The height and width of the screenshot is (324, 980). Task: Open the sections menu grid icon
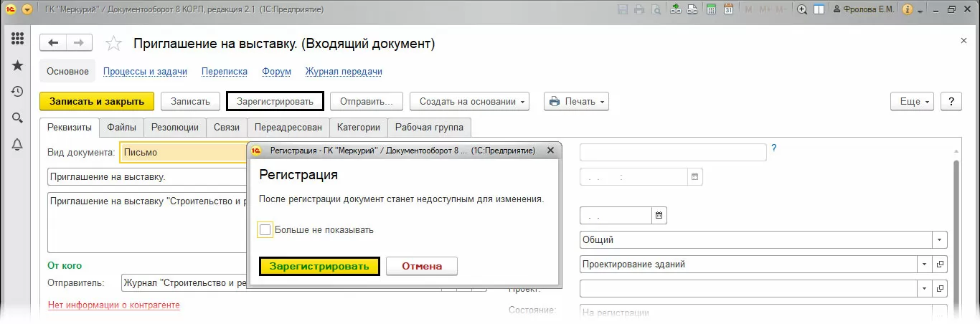18,39
